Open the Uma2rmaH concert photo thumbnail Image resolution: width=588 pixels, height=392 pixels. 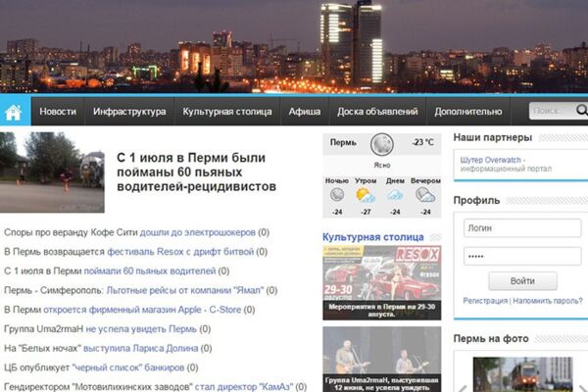(382, 359)
